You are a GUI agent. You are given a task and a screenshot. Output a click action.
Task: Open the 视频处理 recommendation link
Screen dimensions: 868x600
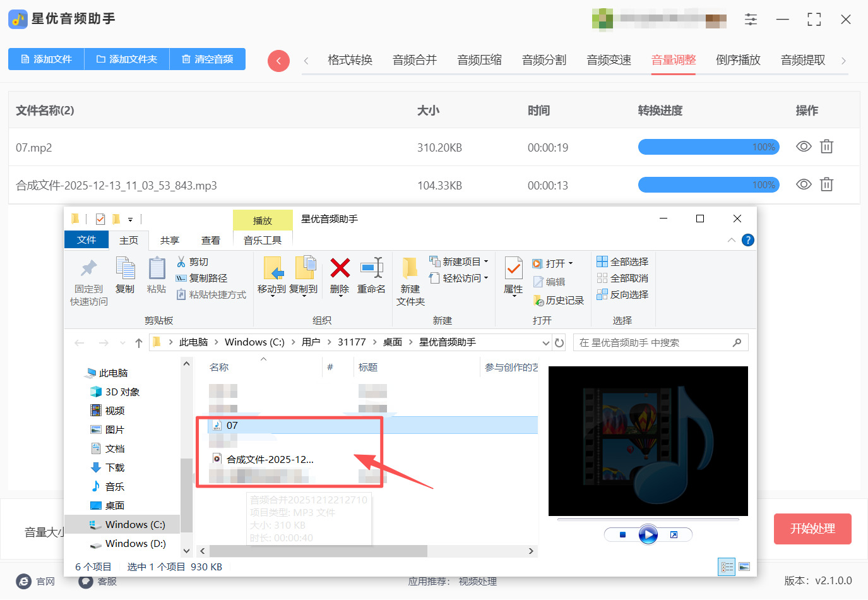click(x=477, y=581)
